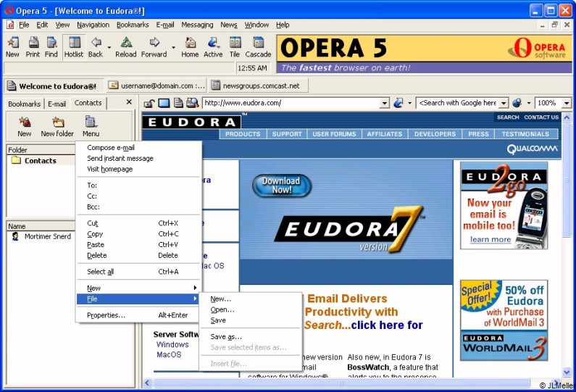Go to the Home page
The image size is (576, 392).
[x=190, y=47]
